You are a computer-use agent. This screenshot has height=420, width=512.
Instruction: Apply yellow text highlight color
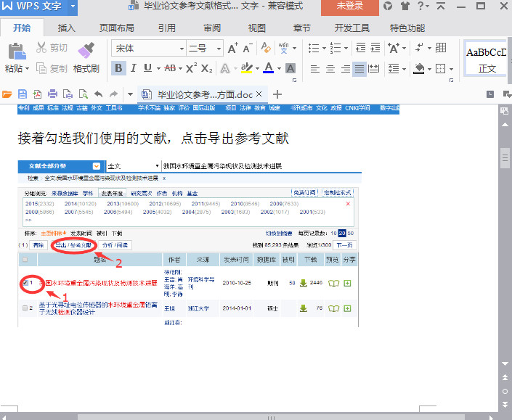[x=246, y=68]
